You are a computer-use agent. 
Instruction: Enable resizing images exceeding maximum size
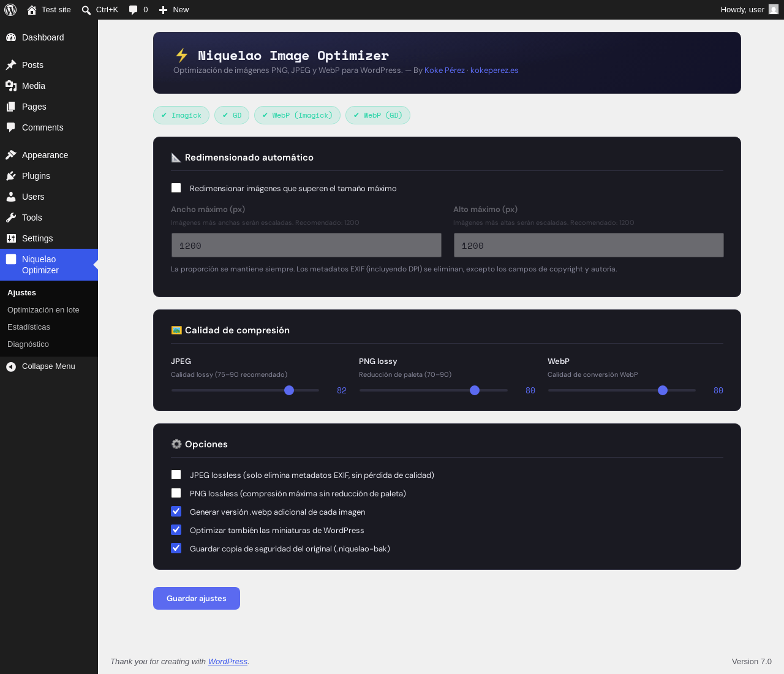[176, 188]
